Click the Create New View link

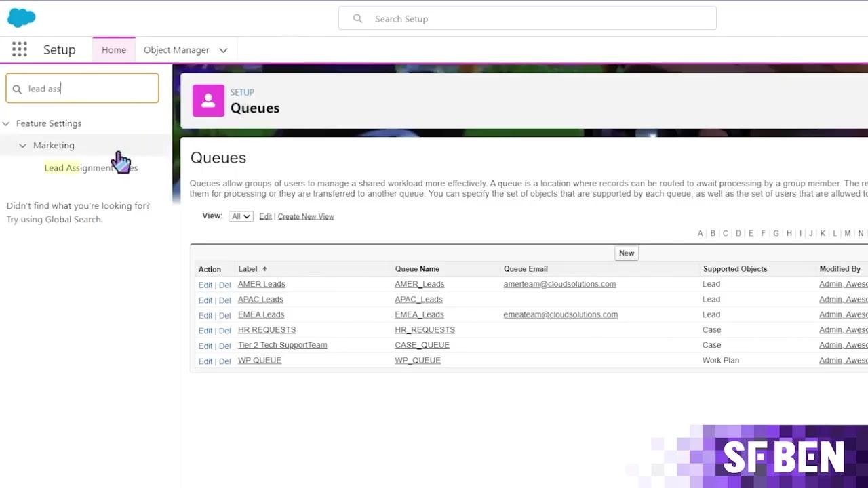[x=306, y=216]
